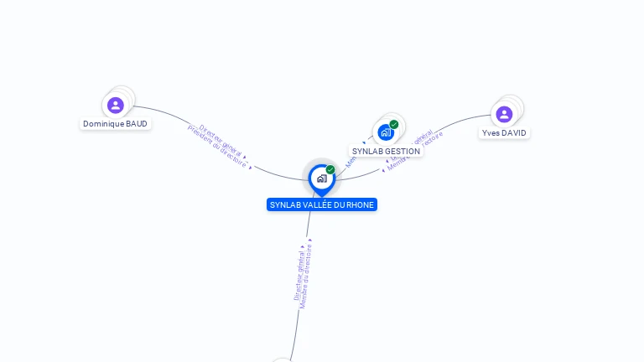Open the SYNLAB GESTION company node icon
Viewport: 644px width, 362px height.
pos(386,132)
